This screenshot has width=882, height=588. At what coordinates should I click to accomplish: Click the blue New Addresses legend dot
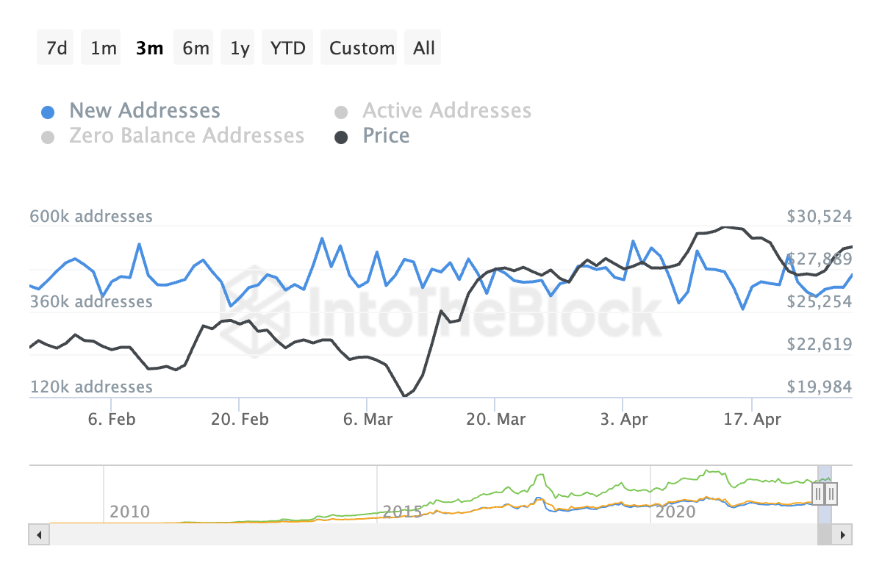(x=48, y=112)
